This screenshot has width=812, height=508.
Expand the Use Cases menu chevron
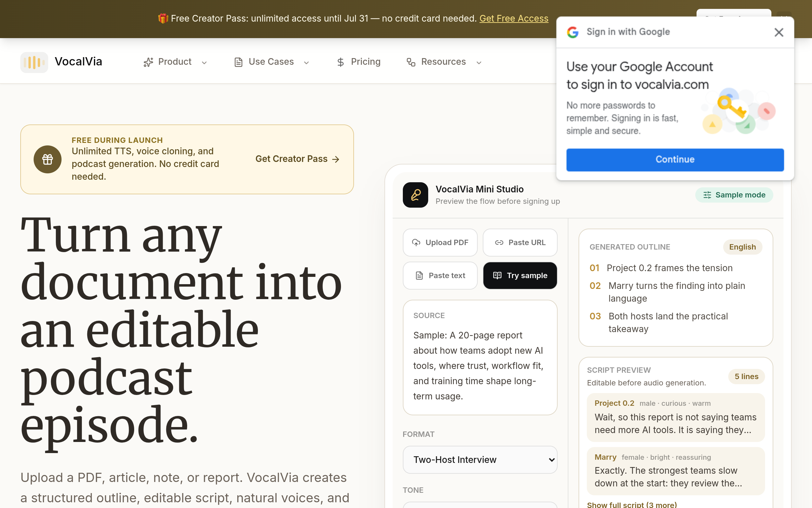(306, 63)
